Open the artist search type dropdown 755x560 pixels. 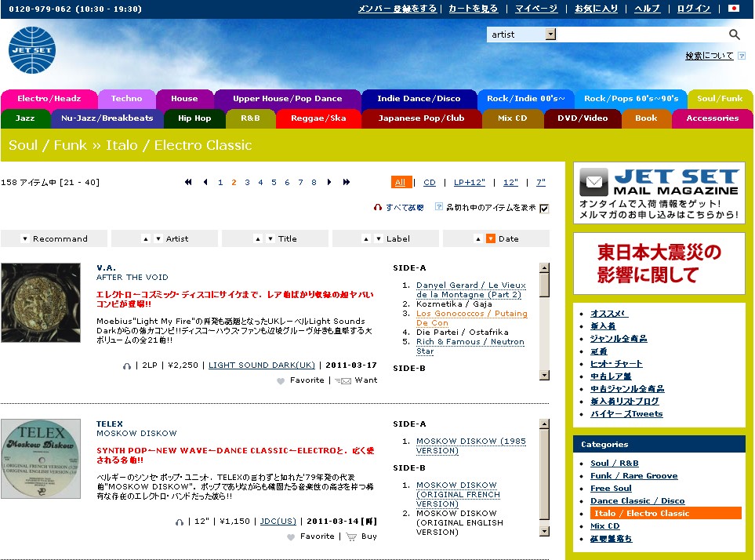(x=550, y=35)
